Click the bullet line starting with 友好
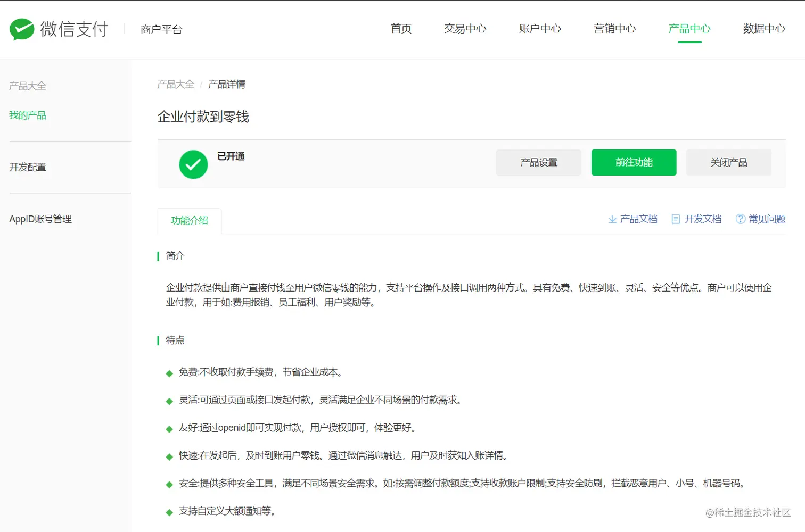Viewport: 805px width, 532px height. 298,428
